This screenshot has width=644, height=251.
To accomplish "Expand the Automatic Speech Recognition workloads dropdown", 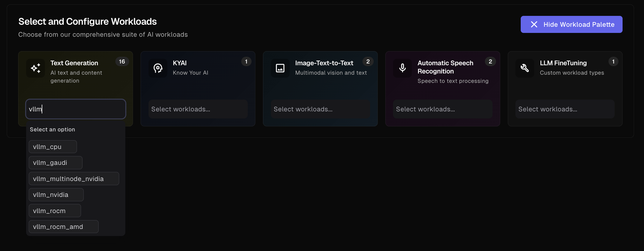I will pyautogui.click(x=443, y=109).
